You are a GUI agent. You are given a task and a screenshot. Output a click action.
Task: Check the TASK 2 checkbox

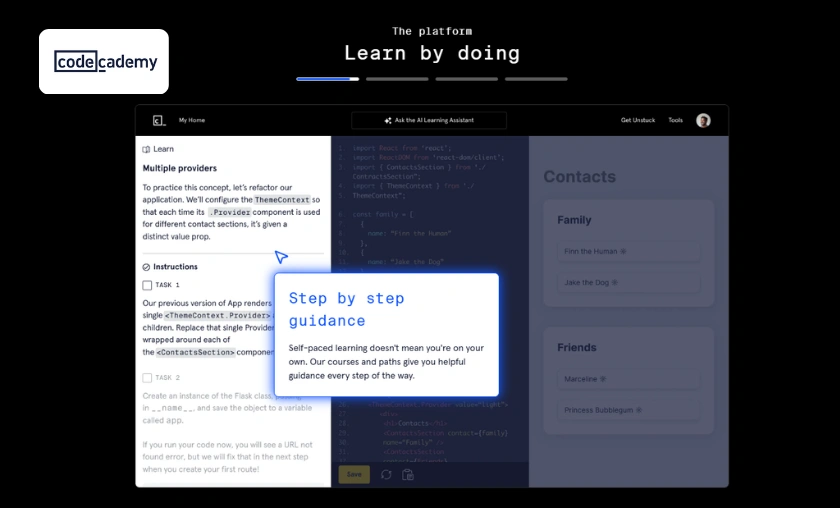147,378
